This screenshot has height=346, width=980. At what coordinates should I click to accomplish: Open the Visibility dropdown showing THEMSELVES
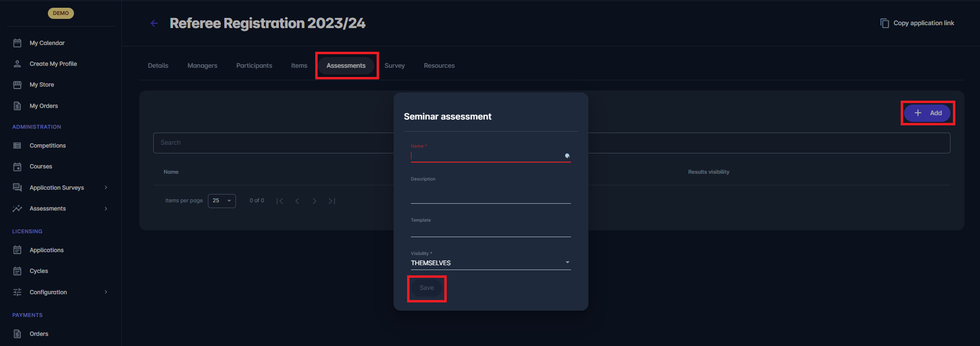(x=490, y=263)
